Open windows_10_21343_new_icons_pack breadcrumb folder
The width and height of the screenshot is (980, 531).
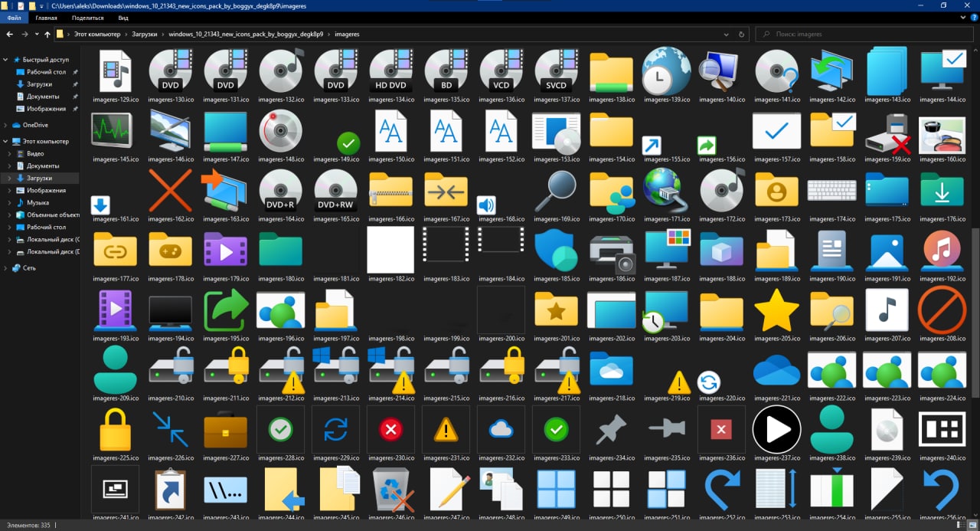click(x=246, y=34)
